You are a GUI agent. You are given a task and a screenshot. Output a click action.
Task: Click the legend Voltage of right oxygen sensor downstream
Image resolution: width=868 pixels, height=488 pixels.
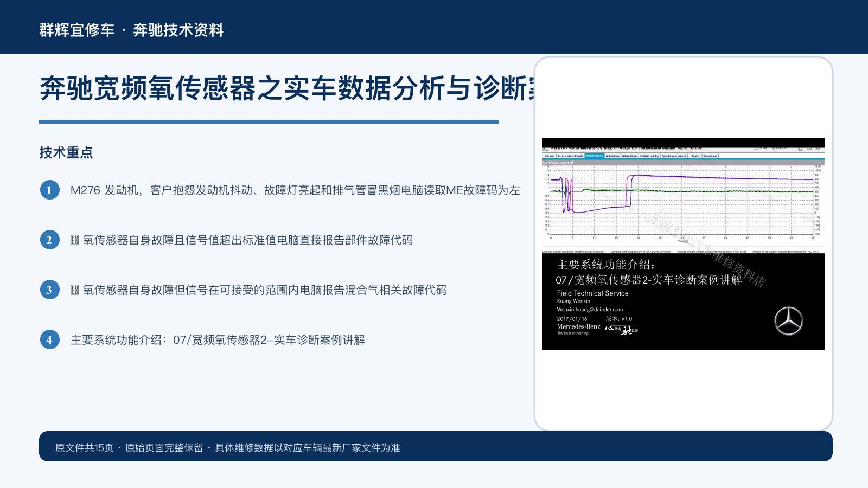click(x=711, y=252)
